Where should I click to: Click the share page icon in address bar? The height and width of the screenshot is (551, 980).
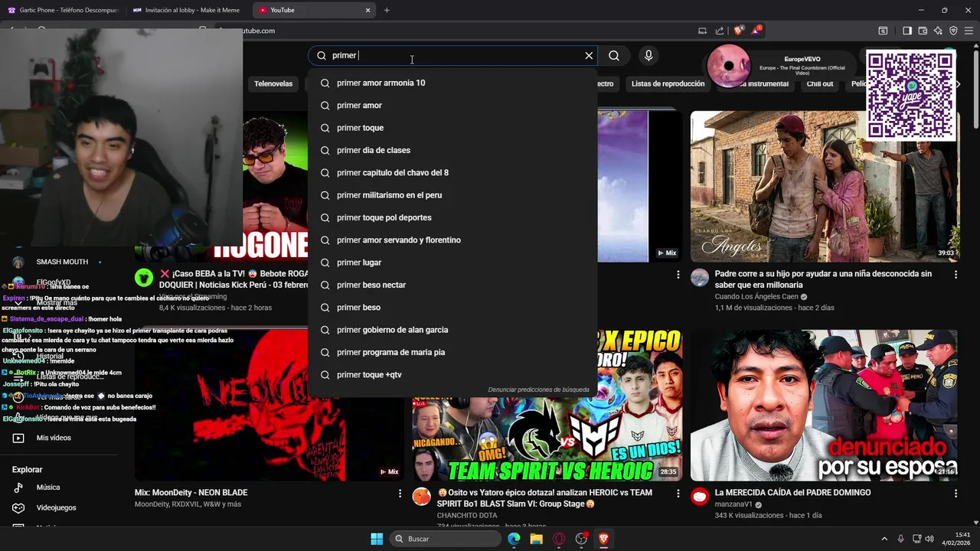pos(720,31)
